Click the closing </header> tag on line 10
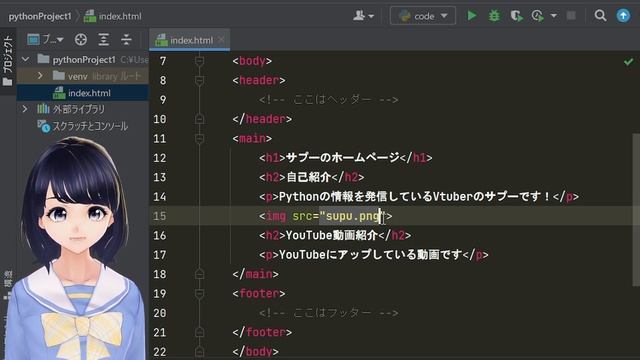640x360 pixels. [x=262, y=119]
